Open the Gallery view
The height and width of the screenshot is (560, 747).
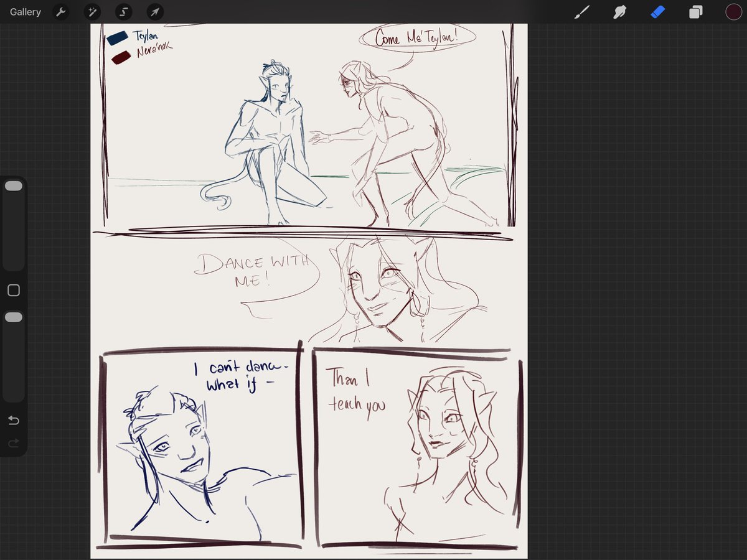pos(26,12)
